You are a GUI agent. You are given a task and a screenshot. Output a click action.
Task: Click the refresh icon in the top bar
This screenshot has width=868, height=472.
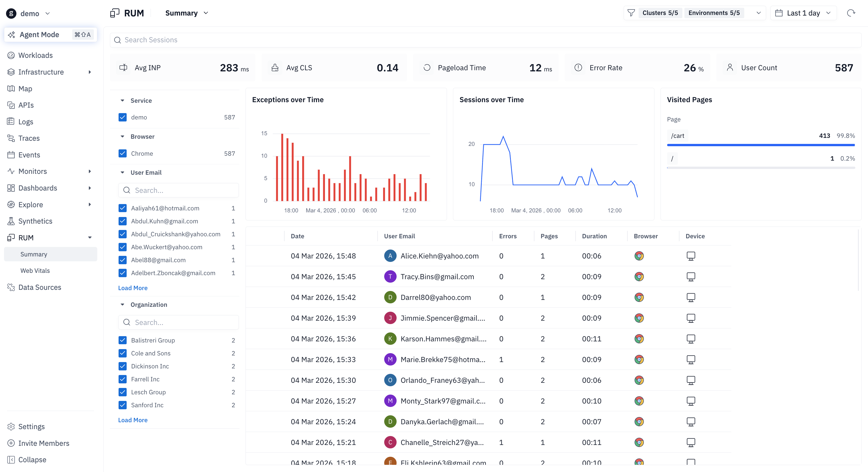point(851,13)
